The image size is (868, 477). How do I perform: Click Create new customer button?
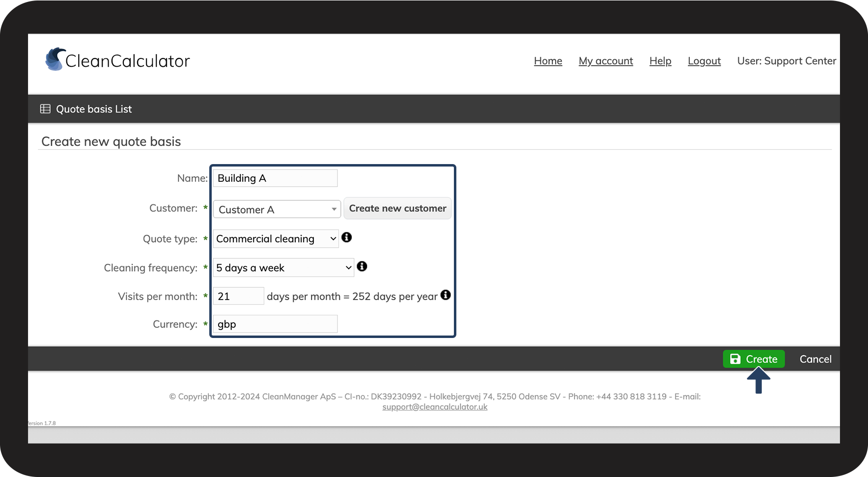point(397,208)
